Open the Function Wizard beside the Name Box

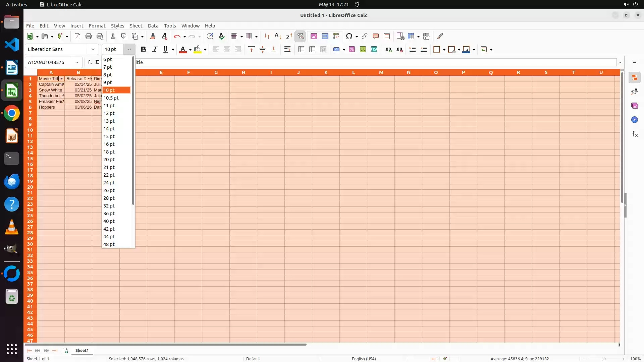90,62
